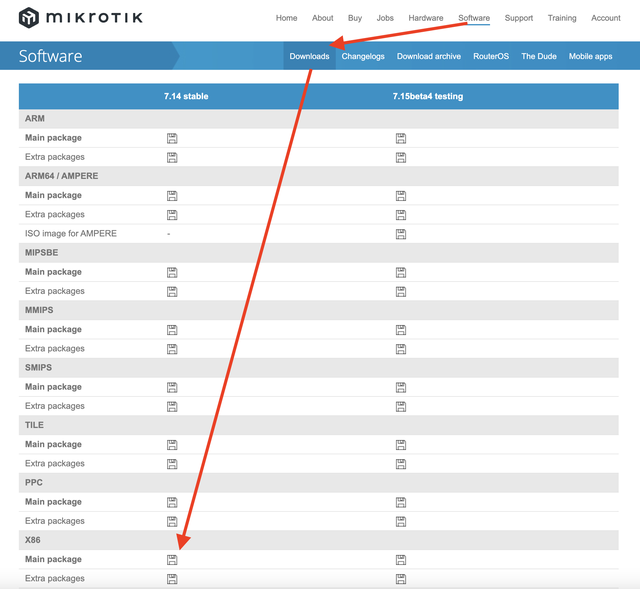
Task: Download TILE Main package 7.15beta4 testing
Action: [x=401, y=445]
